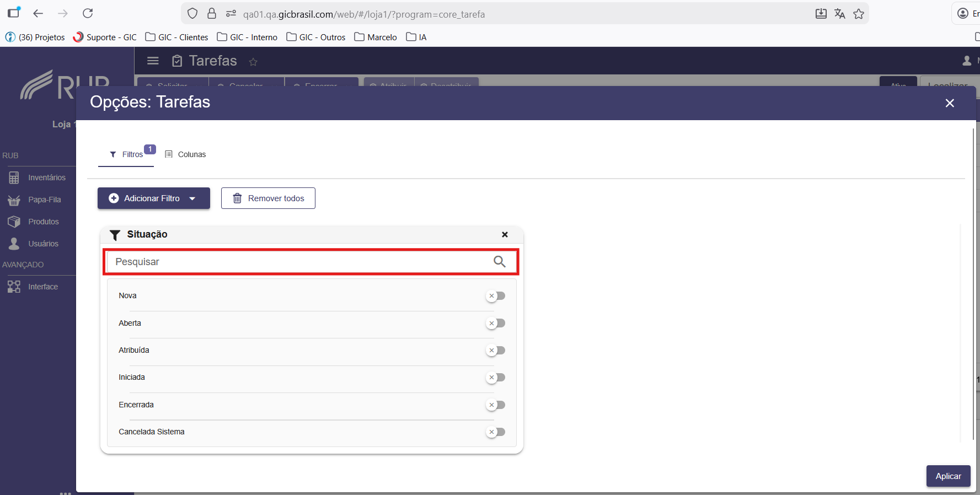Remove the Situação filter with its x icon
The width and height of the screenshot is (980, 495).
(x=505, y=234)
